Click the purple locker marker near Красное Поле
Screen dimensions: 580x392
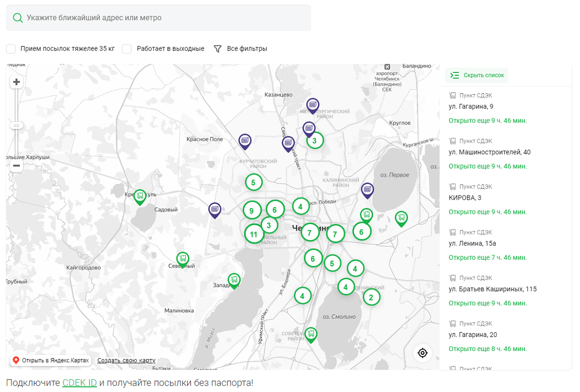coord(245,141)
